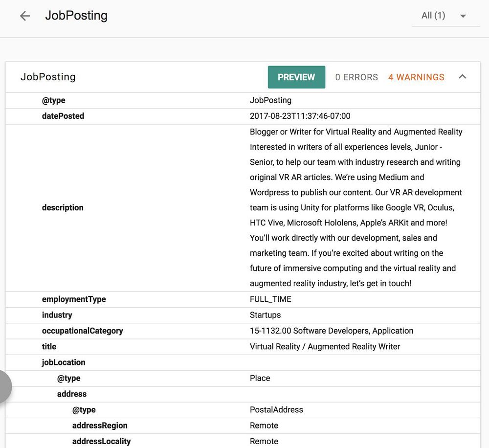The image size is (489, 448).
Task: Collapse the JobPosting card with the chevron
Action: pos(462,77)
